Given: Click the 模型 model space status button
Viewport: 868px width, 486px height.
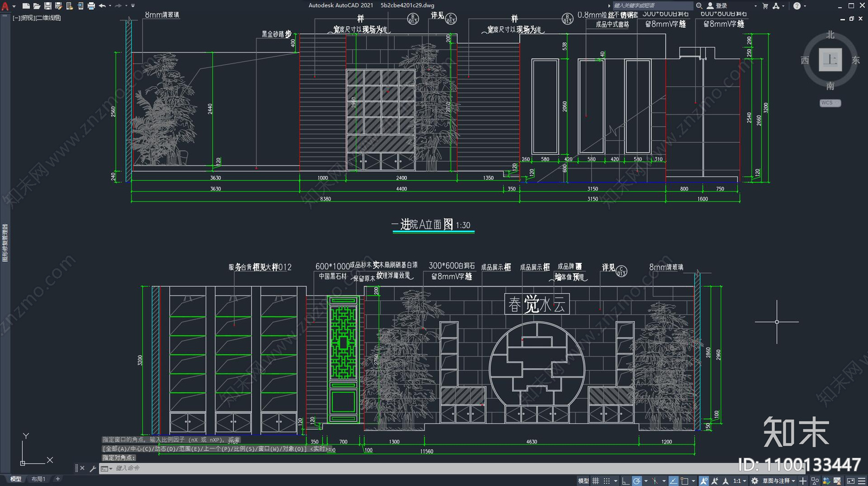Looking at the screenshot, I should (583, 481).
